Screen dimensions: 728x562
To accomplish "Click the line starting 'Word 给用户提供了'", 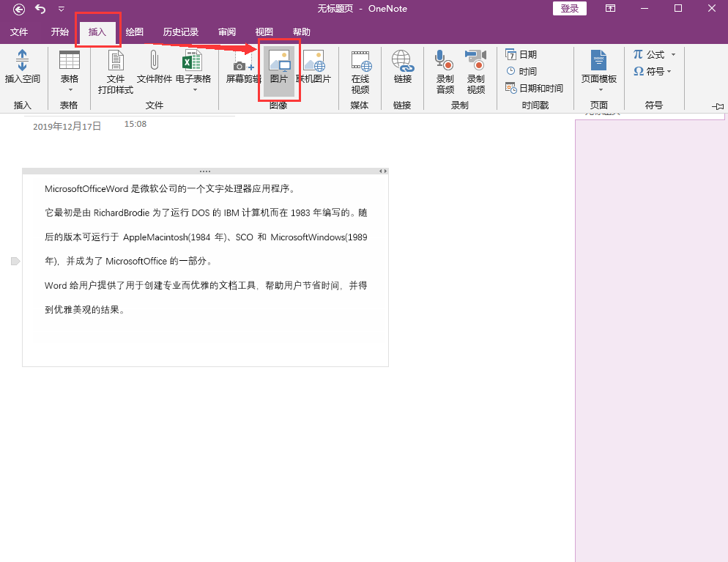I will [x=206, y=285].
